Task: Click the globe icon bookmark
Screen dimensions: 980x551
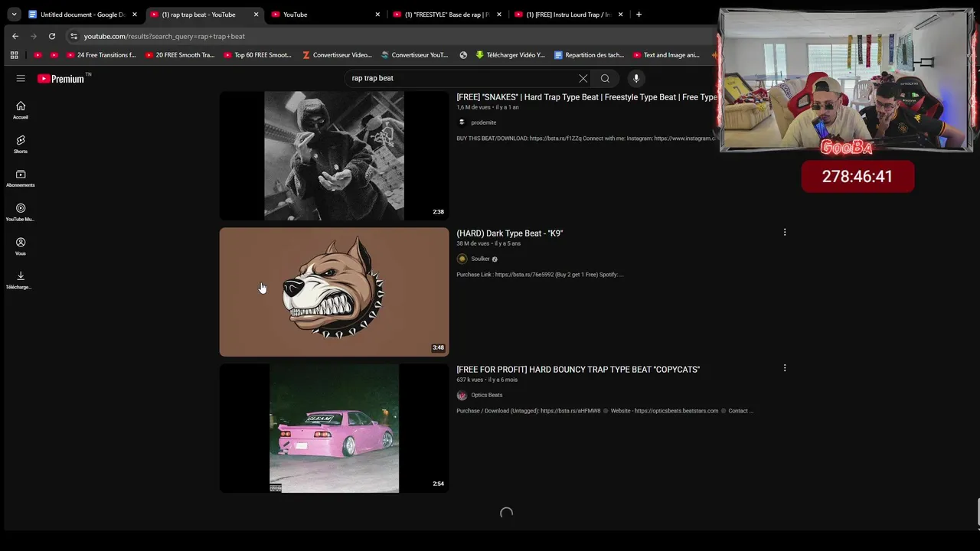Action: click(463, 55)
